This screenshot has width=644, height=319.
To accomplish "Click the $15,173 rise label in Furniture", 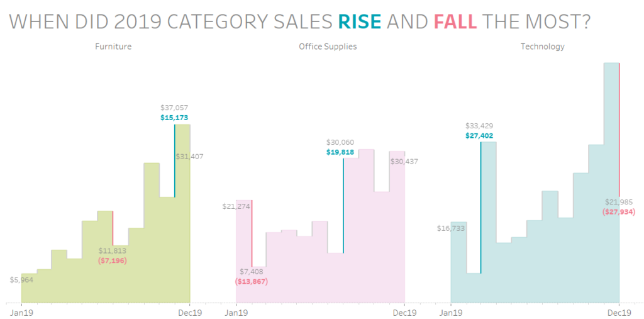I will click(x=174, y=117).
